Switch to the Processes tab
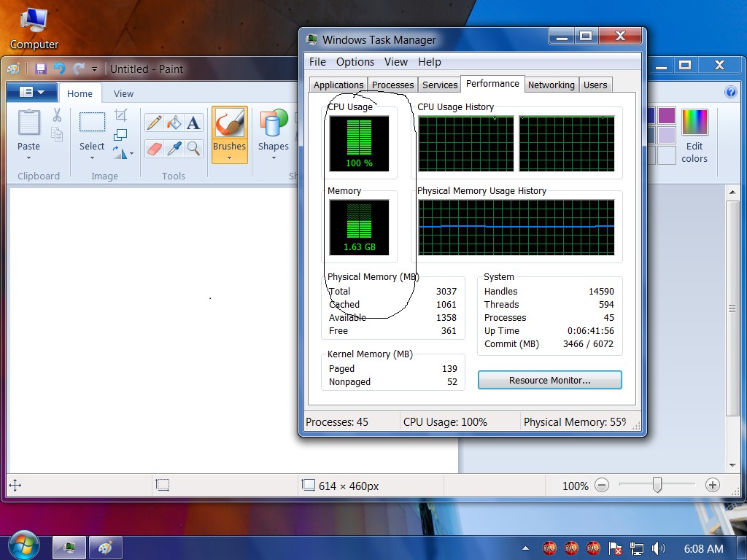Screen dimensions: 747x560 coord(392,85)
